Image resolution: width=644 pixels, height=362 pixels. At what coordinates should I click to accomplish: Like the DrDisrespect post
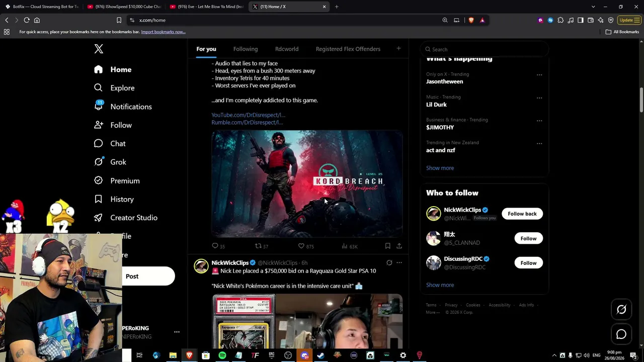pyautogui.click(x=306, y=246)
